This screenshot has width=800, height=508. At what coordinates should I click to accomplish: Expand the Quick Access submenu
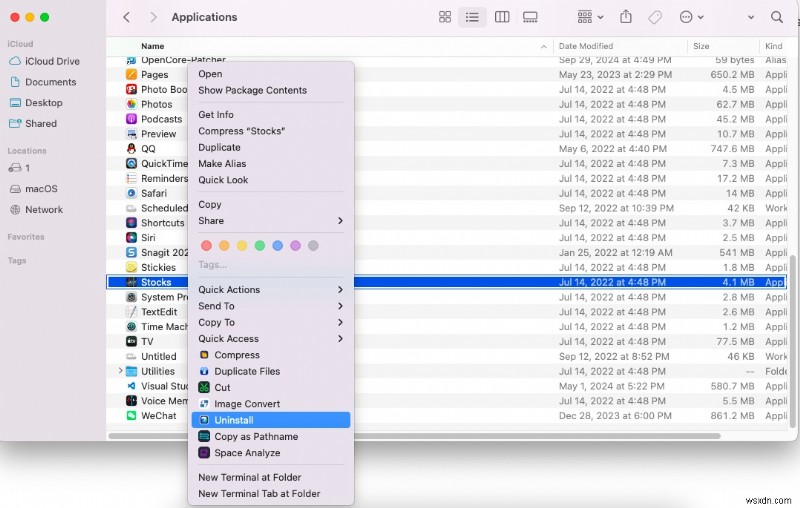271,339
